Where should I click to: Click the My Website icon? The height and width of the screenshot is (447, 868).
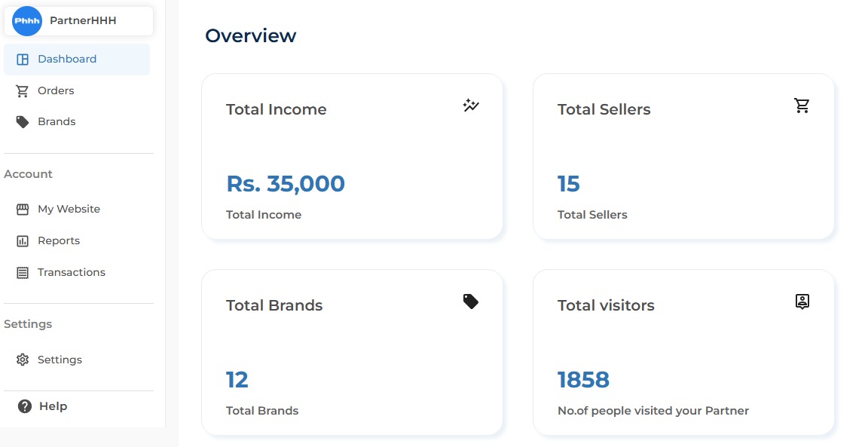pos(23,209)
